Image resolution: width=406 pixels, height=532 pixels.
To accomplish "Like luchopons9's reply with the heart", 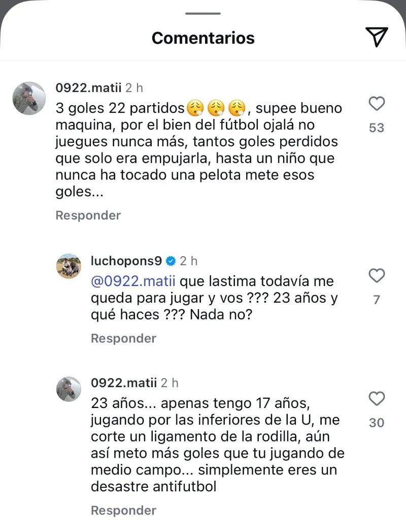I will [377, 276].
